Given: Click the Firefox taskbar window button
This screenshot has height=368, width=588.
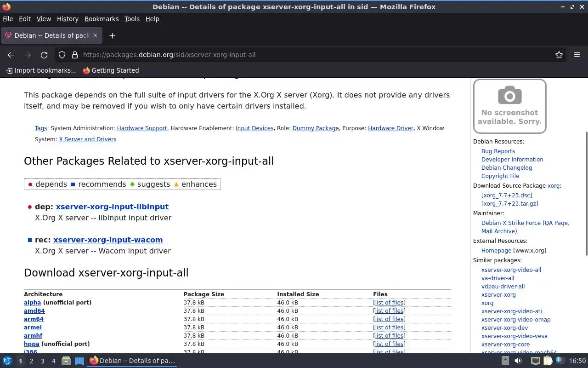Looking at the screenshot, I should [133, 361].
